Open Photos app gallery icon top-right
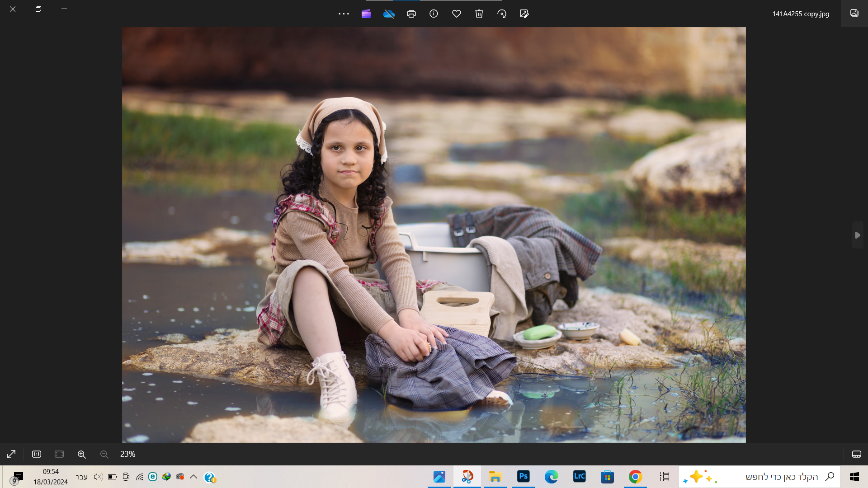The width and height of the screenshot is (868, 488). tap(854, 13)
